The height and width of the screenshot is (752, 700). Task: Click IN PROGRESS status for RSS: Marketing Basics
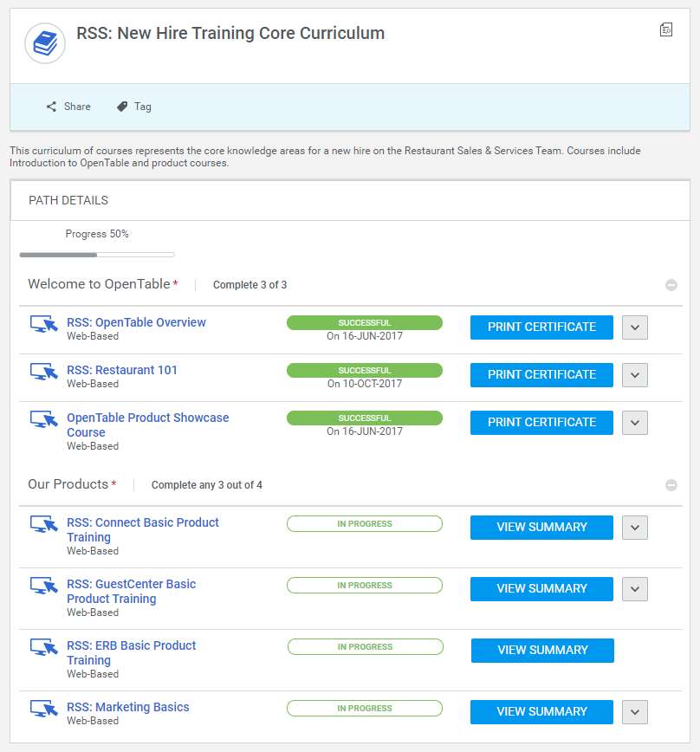[365, 709]
